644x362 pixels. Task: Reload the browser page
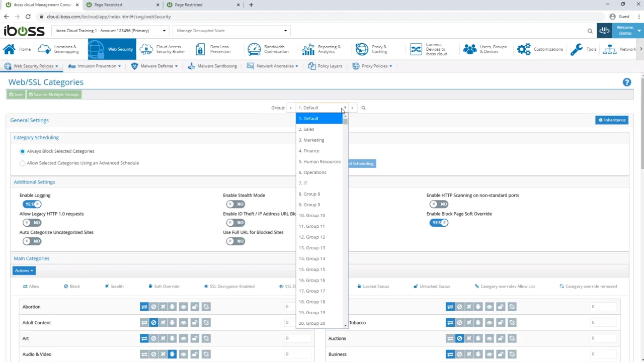click(28, 17)
